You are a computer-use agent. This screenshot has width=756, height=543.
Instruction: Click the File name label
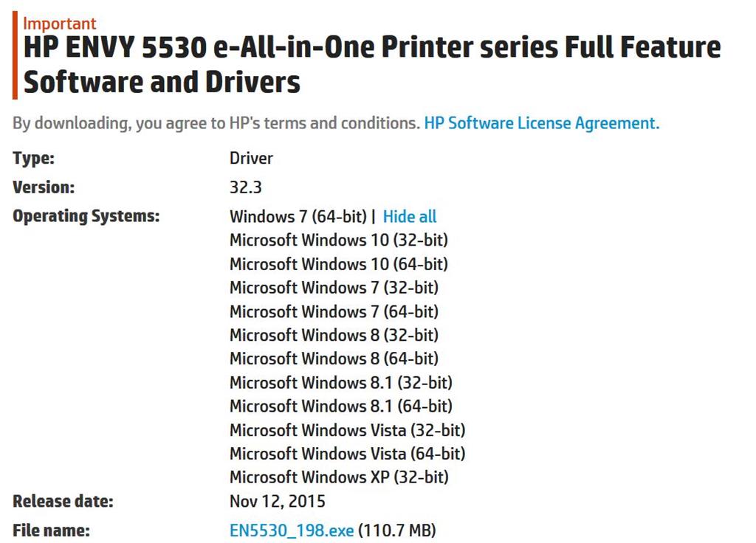[51, 530]
